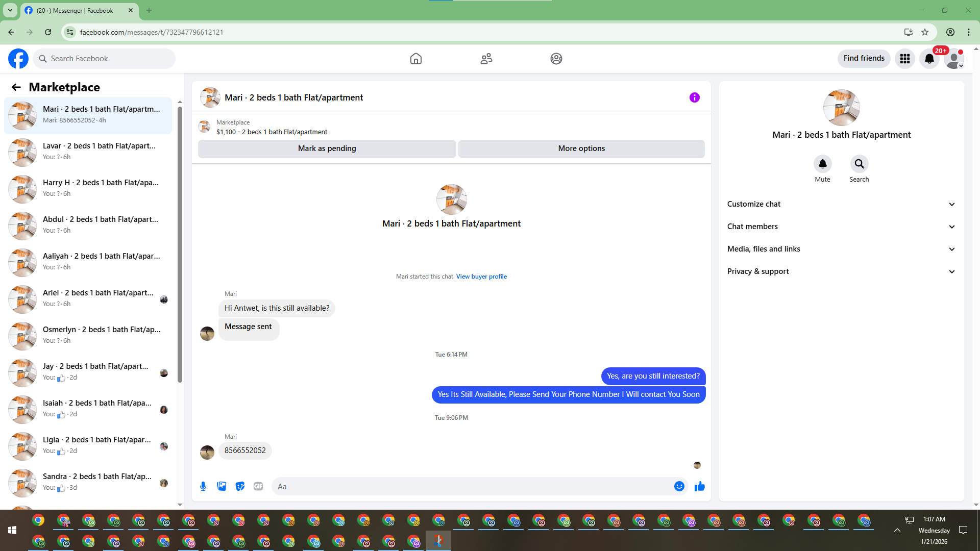Reload the browser page

coord(48,32)
